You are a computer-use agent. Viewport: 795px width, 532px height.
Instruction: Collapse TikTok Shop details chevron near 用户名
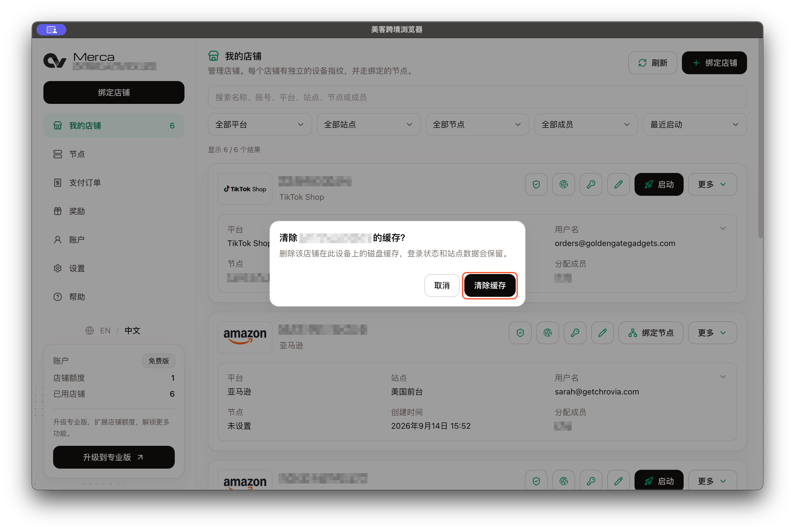723,228
